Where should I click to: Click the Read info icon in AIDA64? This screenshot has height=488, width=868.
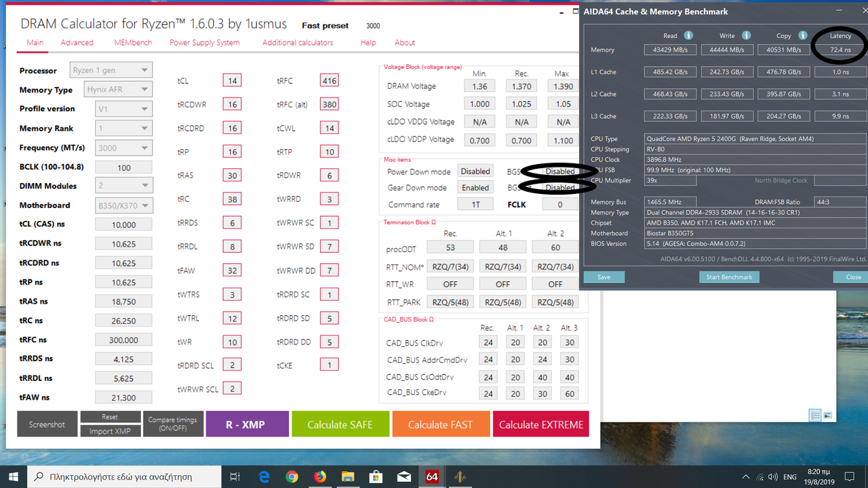pyautogui.click(x=688, y=35)
